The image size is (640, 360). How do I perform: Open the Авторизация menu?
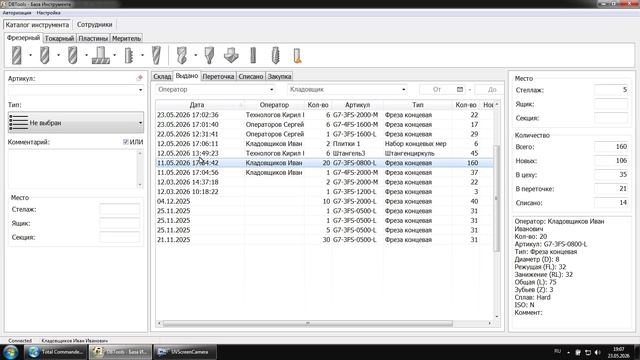(17, 13)
